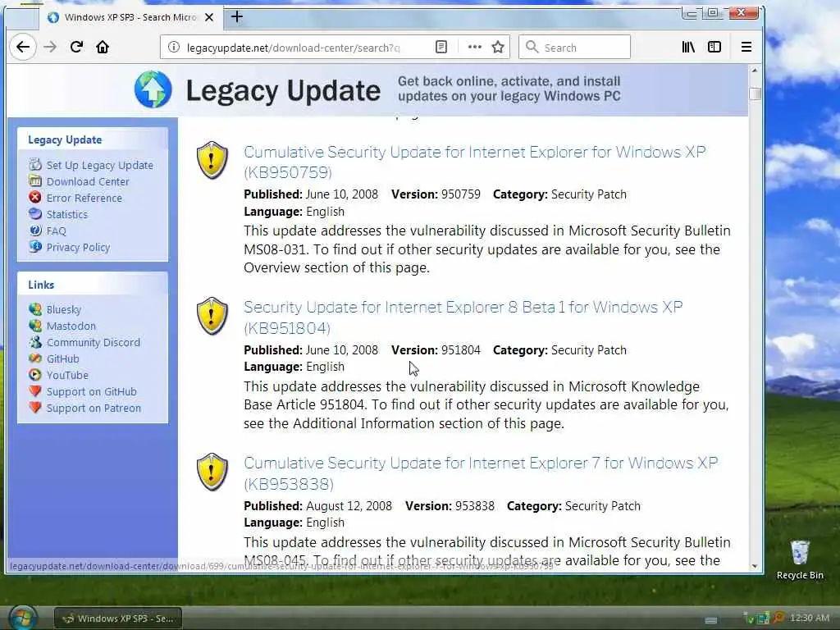Open a new tab with plus button
840x630 pixels.
(237, 17)
